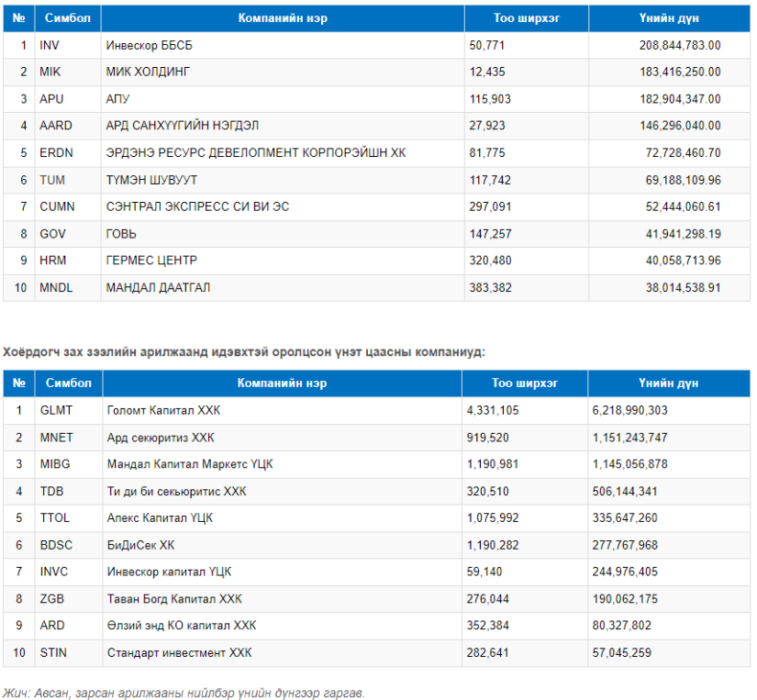Select the amount "38,014,538.91"
Image resolution: width=757 pixels, height=700 pixels.
click(683, 288)
